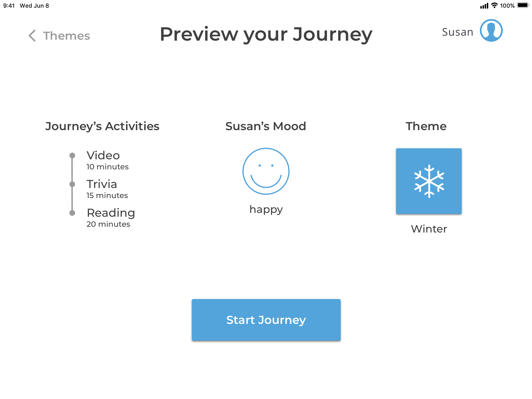
Task: Tap the Video timeline dot
Action: [72, 155]
